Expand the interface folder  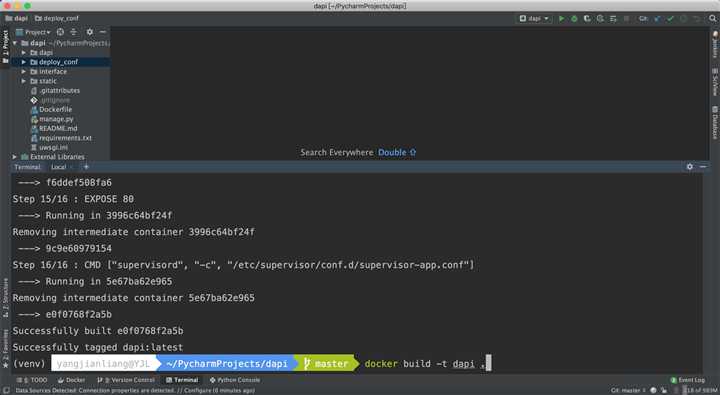tap(24, 72)
